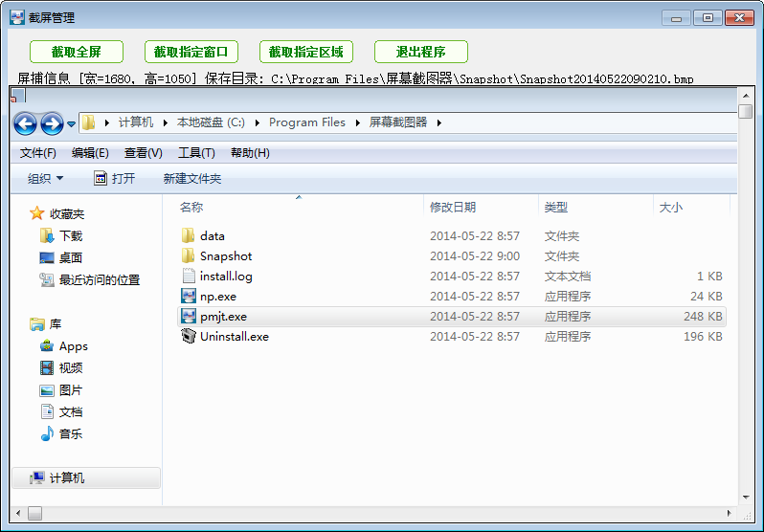Click the 248 KB size cell
This screenshot has height=532, width=764.
[x=703, y=316]
